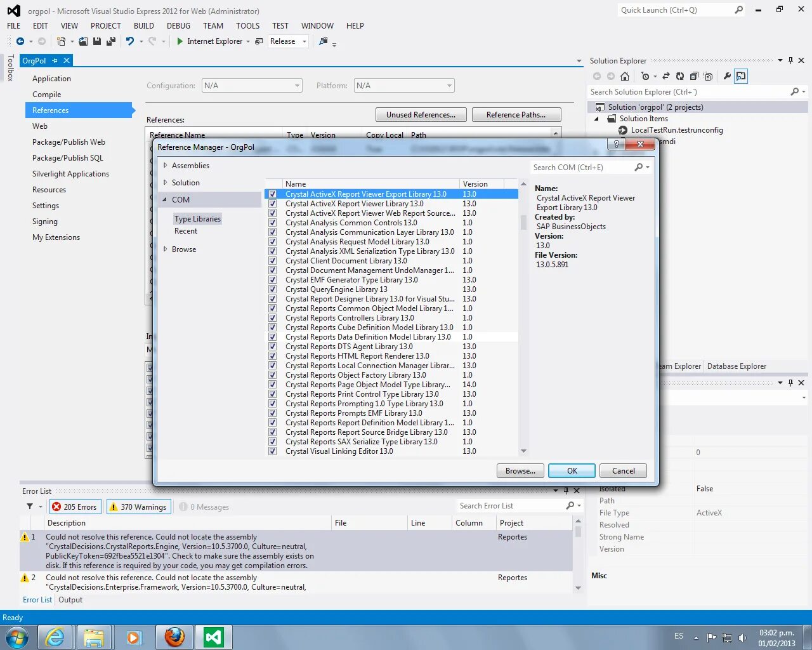Click the Windows Start orb
Screen dimensions: 812x650
coord(16,637)
